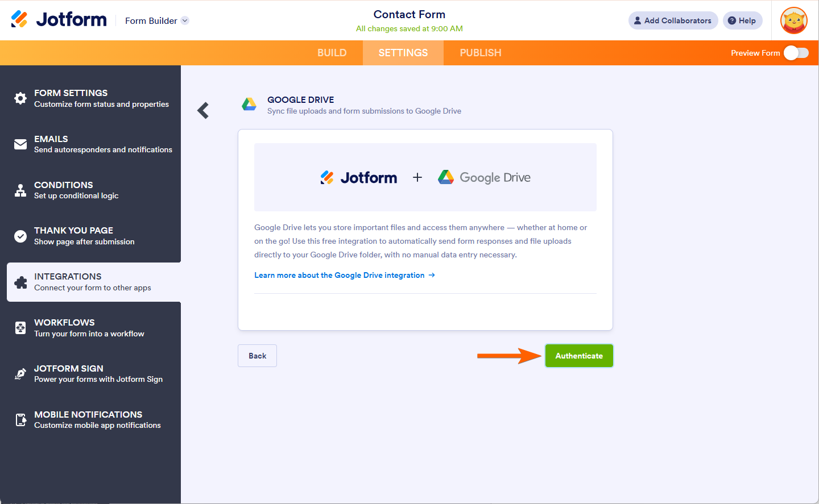Open Add Collaborators
819x504 pixels.
point(673,20)
